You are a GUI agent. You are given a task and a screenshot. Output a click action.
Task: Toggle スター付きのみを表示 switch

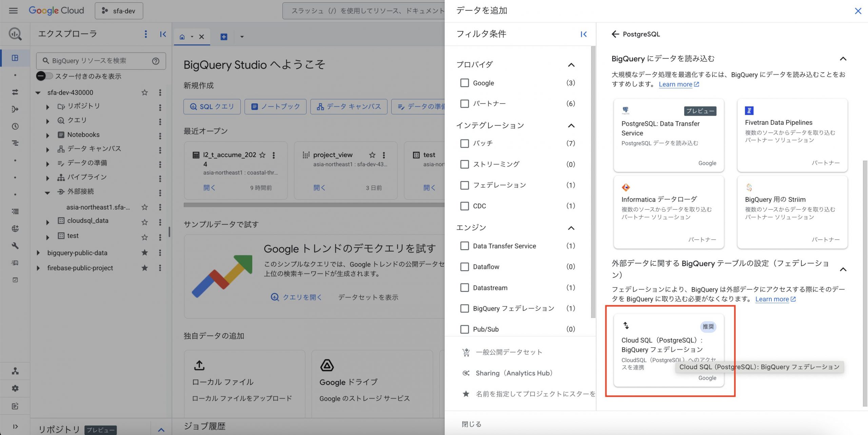45,76
